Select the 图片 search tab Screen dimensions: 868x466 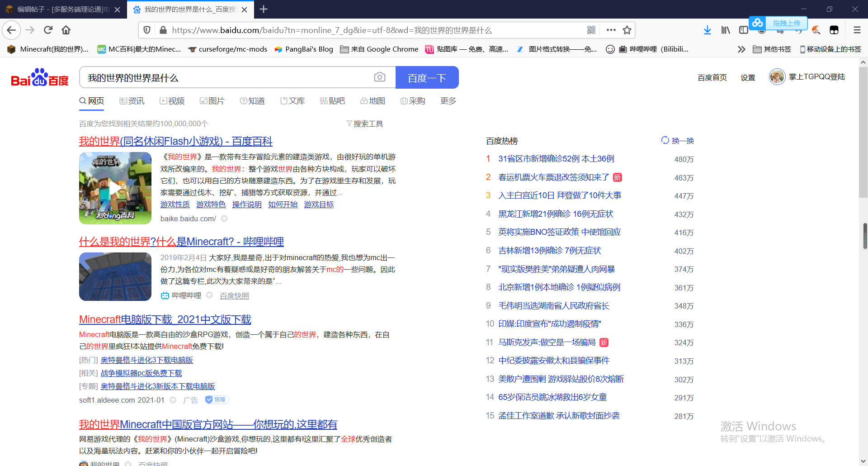212,101
